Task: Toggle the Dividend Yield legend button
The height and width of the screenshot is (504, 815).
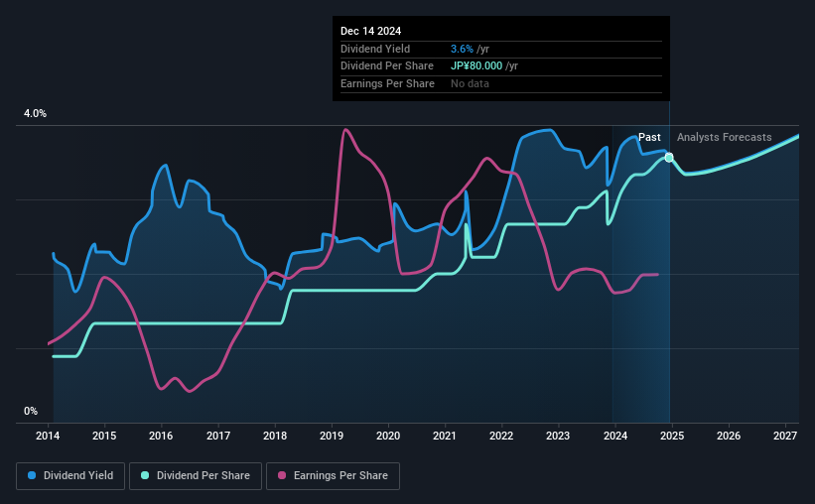Action: tap(70, 476)
